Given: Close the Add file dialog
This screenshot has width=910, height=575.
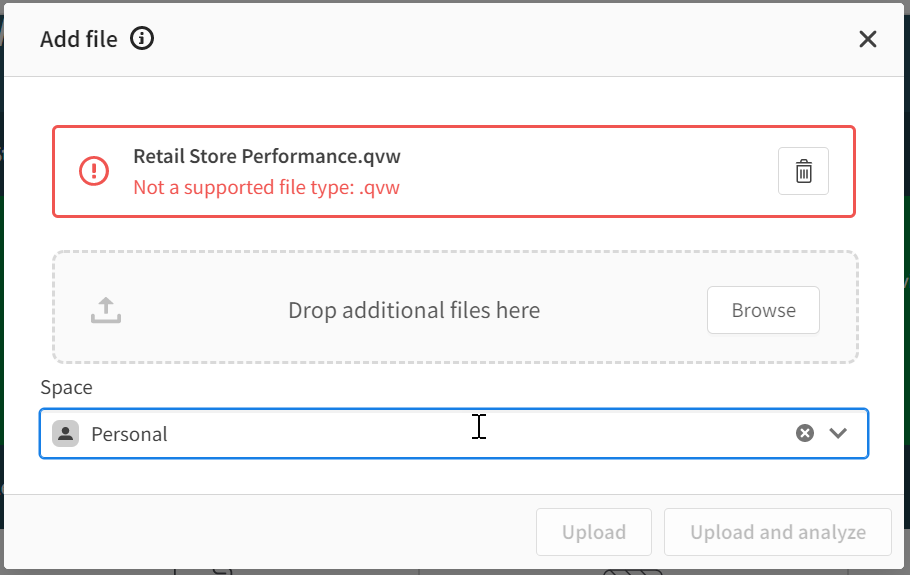Looking at the screenshot, I should 867,39.
